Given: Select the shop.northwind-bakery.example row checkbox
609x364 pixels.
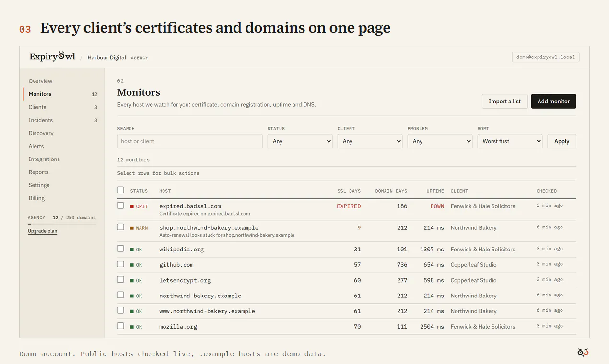Looking at the screenshot, I should [x=120, y=227].
